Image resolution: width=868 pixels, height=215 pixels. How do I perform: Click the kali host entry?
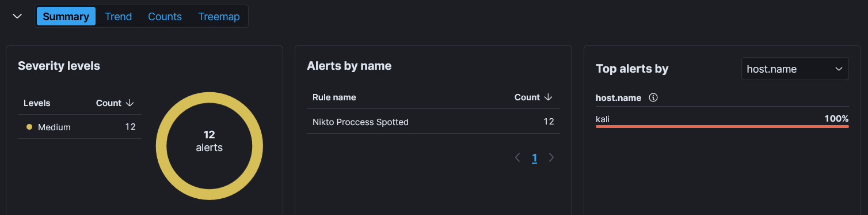(x=603, y=119)
